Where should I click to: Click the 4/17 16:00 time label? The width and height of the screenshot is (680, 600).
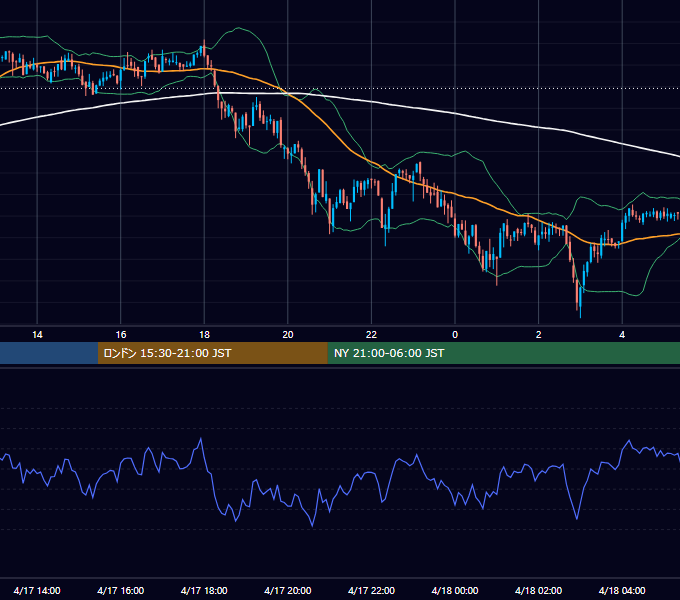point(121,590)
